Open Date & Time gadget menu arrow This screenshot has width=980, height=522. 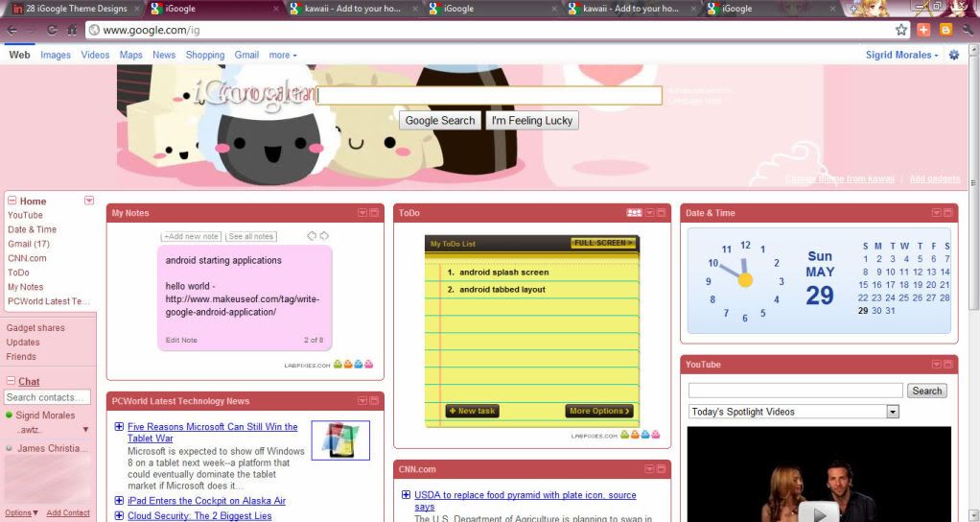(936, 213)
